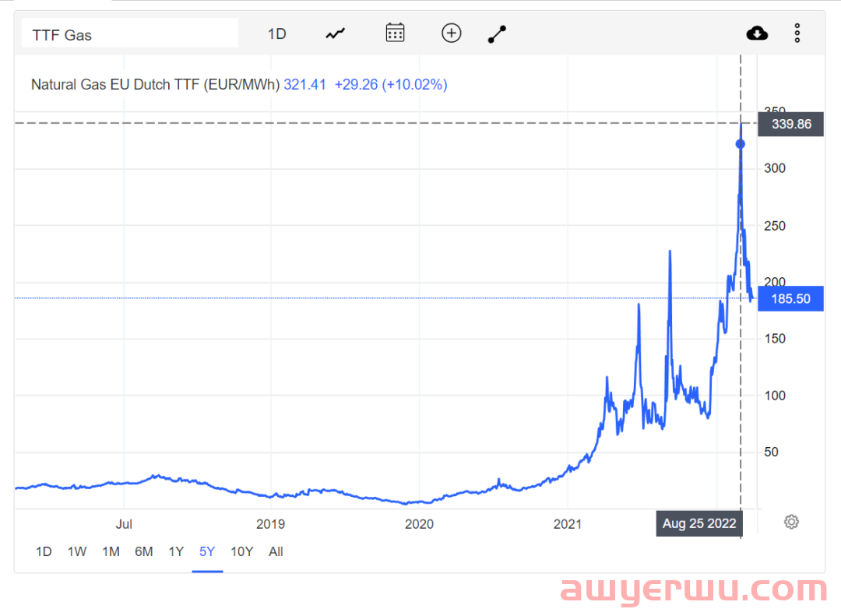Click the blue data point at peak
This screenshot has height=616, width=841.
pyautogui.click(x=740, y=144)
